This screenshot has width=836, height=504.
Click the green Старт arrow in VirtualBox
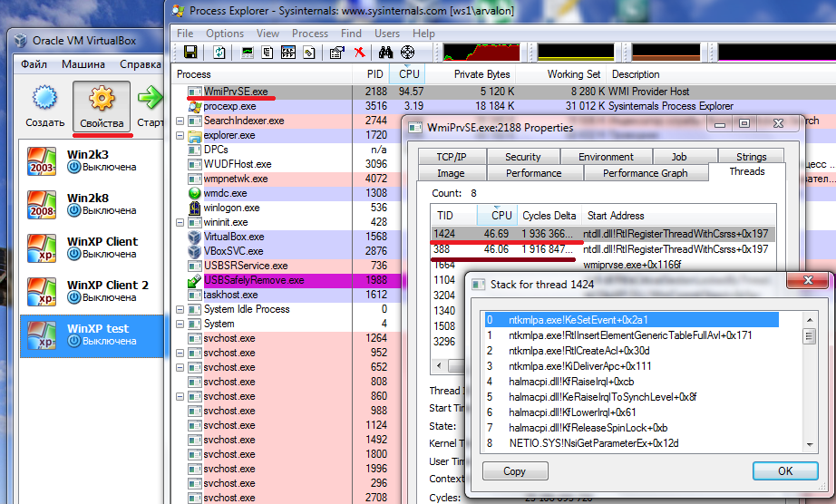tap(151, 98)
